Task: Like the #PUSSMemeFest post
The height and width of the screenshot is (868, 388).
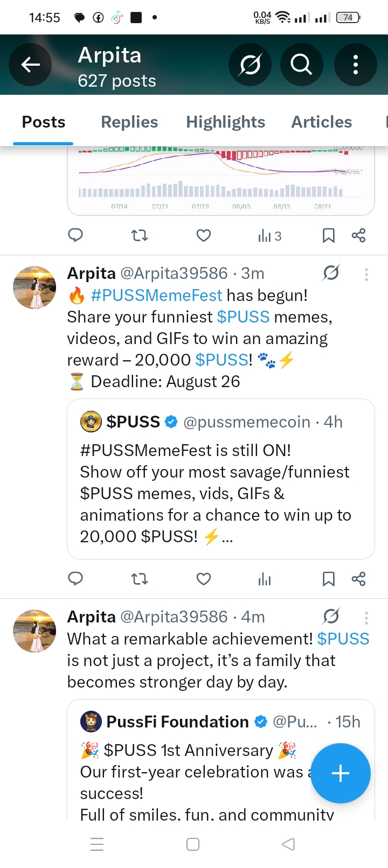Action: [x=203, y=579]
